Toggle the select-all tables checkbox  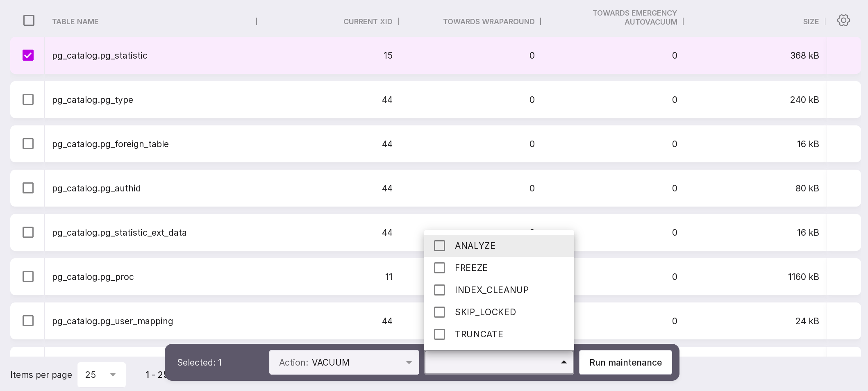[x=29, y=20]
